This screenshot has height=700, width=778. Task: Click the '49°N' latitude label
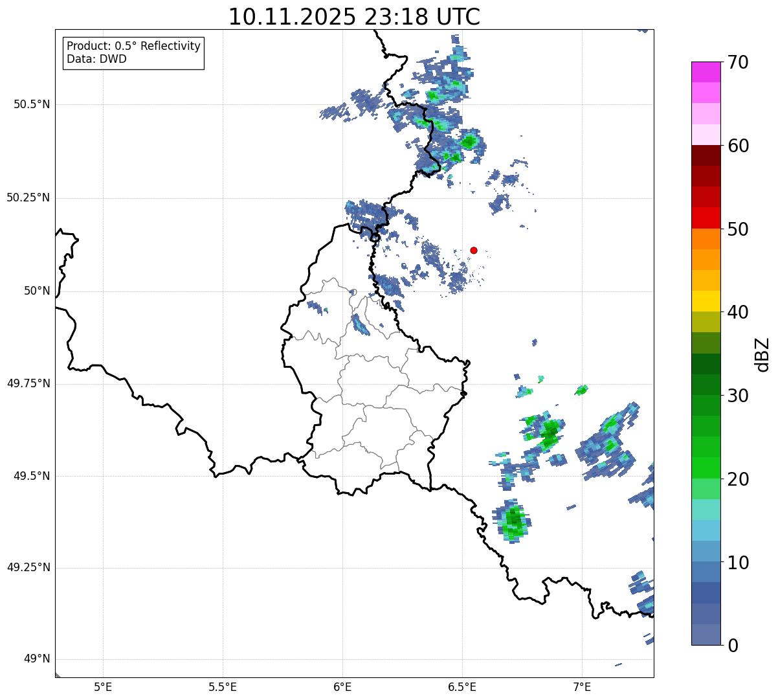(x=37, y=659)
